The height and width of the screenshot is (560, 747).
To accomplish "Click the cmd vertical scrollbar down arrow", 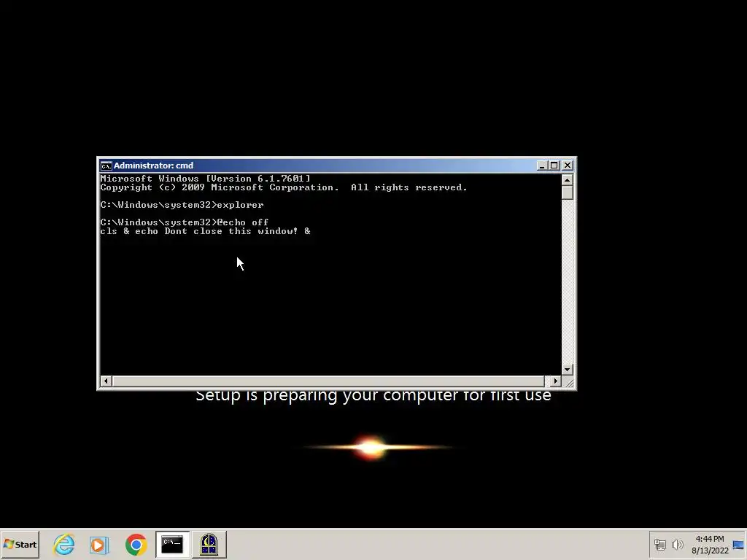I will 567,370.
